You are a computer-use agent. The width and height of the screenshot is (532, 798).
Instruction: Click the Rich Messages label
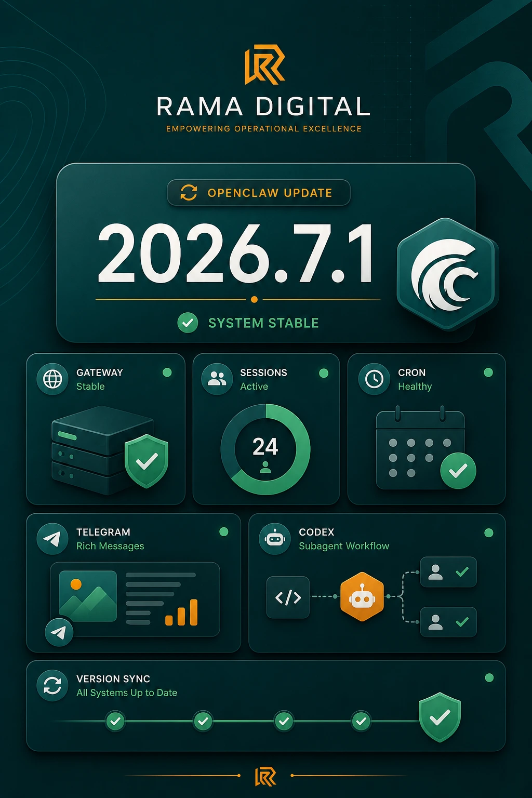[110, 546]
